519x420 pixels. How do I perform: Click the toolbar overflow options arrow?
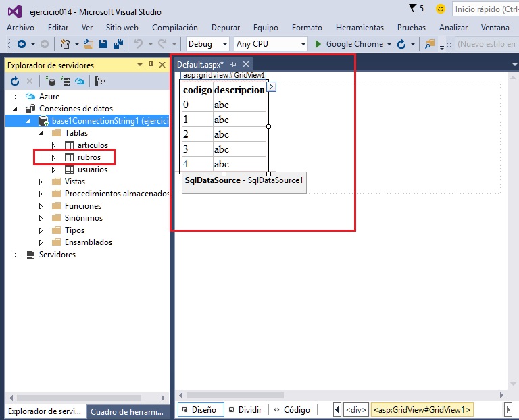point(442,48)
